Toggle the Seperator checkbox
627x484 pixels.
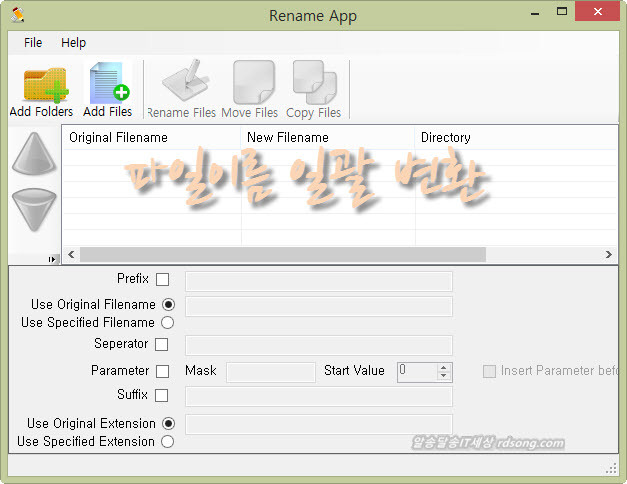pyautogui.click(x=162, y=345)
